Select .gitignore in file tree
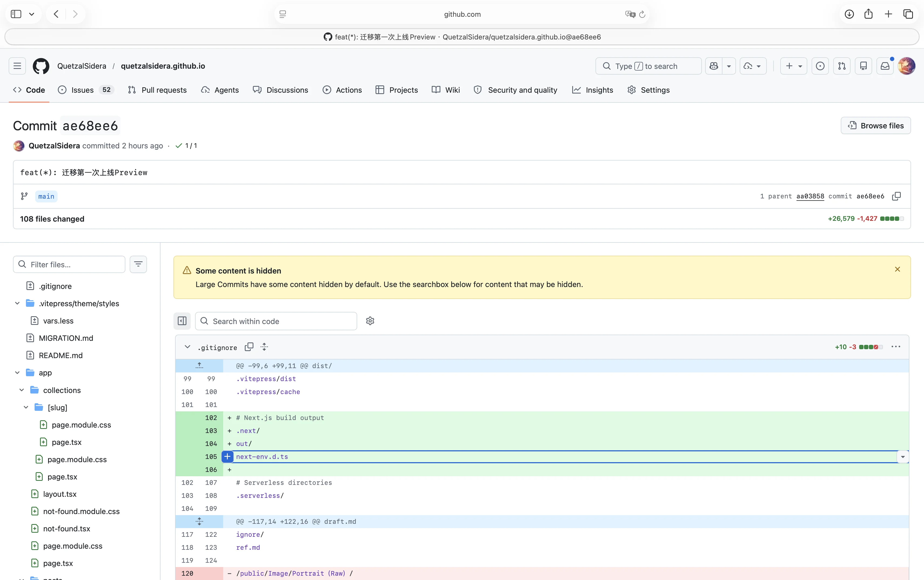This screenshot has height=580, width=924. coord(55,286)
